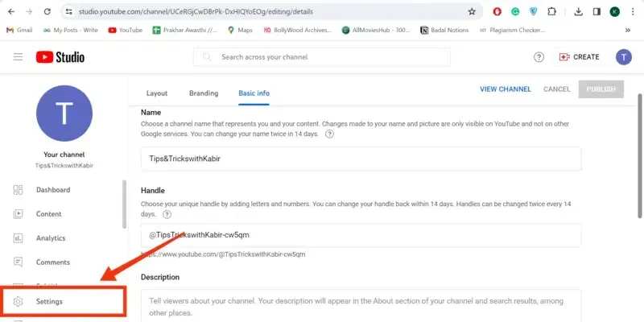Screen dimensions: 644x322
Task: Open Analytics in the sidebar
Action: tap(51, 238)
